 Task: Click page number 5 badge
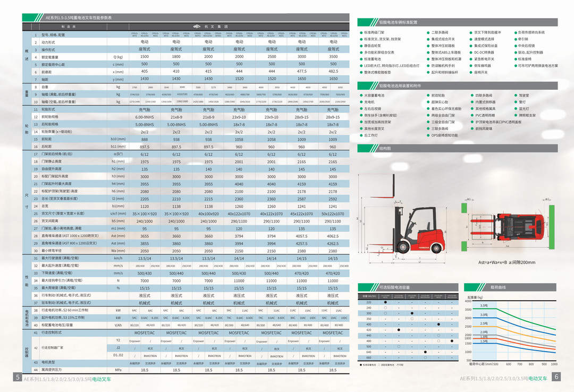(17, 377)
